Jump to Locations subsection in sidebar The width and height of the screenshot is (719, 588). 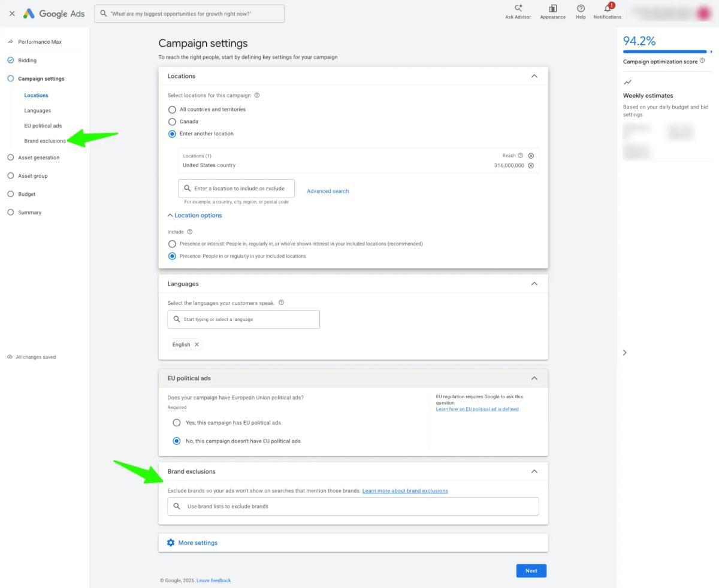[x=37, y=95]
